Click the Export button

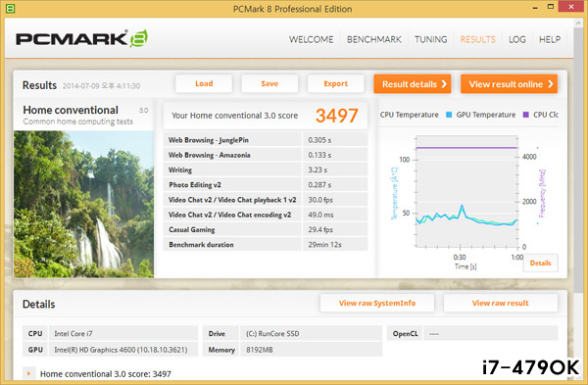335,83
